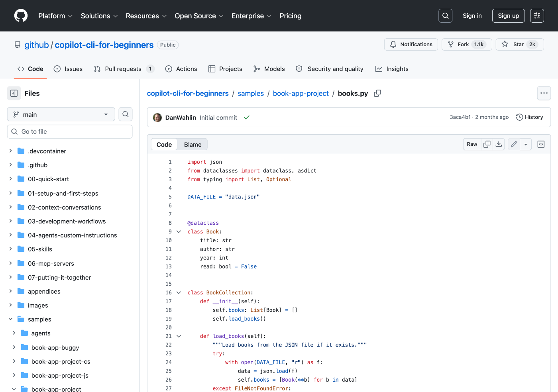Click the .devcontainer folder icon
The image size is (558, 392).
tap(21, 151)
